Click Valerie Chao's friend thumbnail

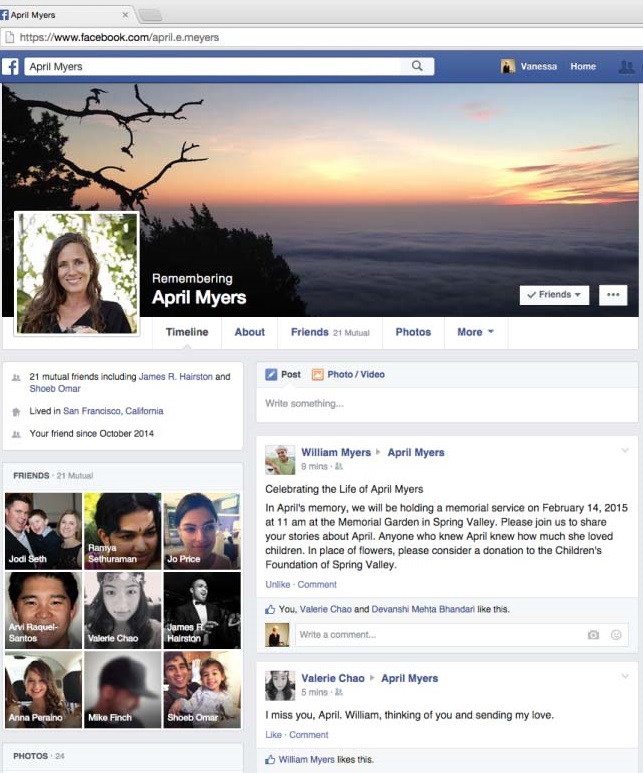coord(122,610)
